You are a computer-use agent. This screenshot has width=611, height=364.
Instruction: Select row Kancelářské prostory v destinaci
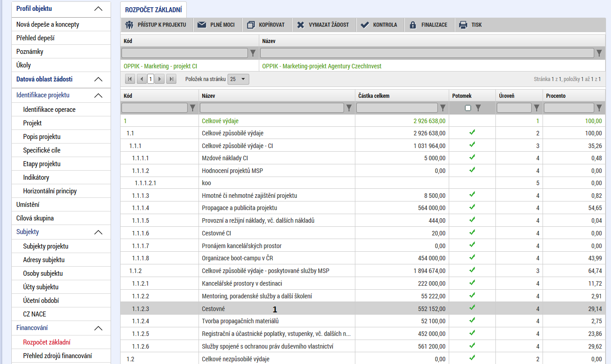363,283
